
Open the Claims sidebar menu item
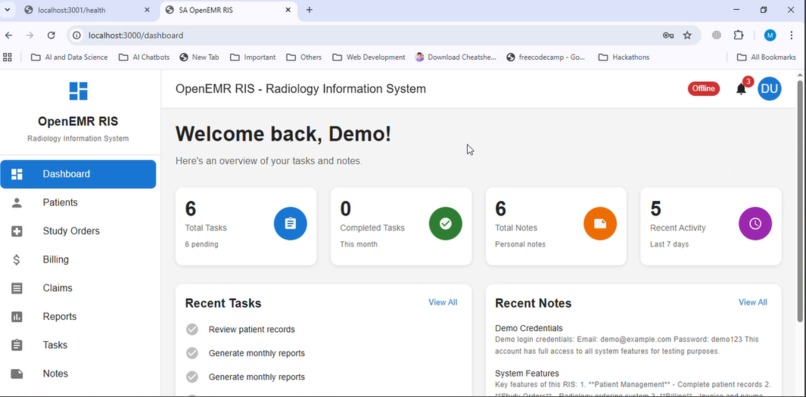(78, 288)
